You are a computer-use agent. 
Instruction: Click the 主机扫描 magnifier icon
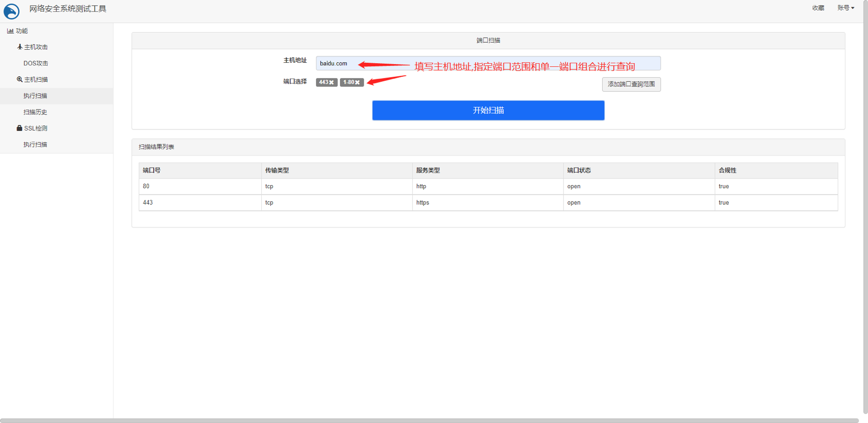pyautogui.click(x=20, y=79)
